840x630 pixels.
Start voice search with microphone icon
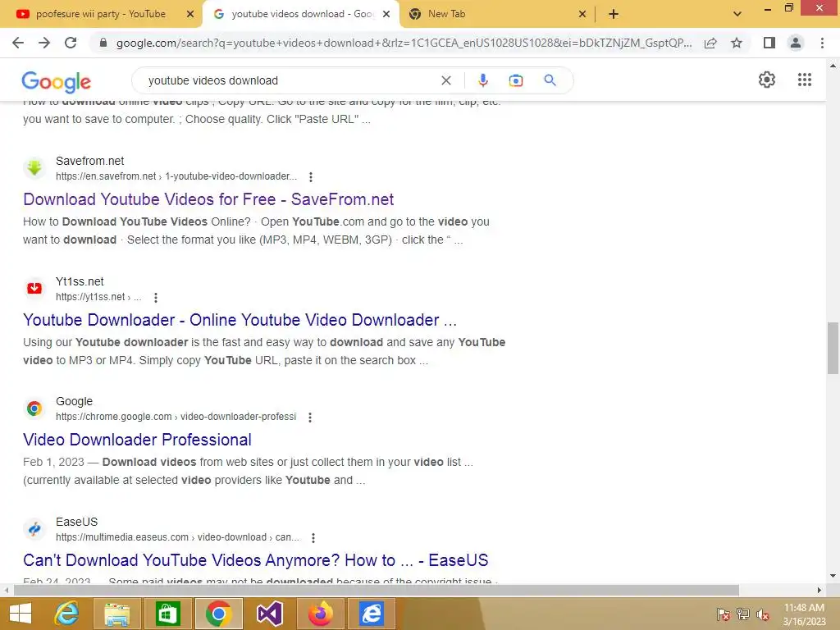click(482, 80)
